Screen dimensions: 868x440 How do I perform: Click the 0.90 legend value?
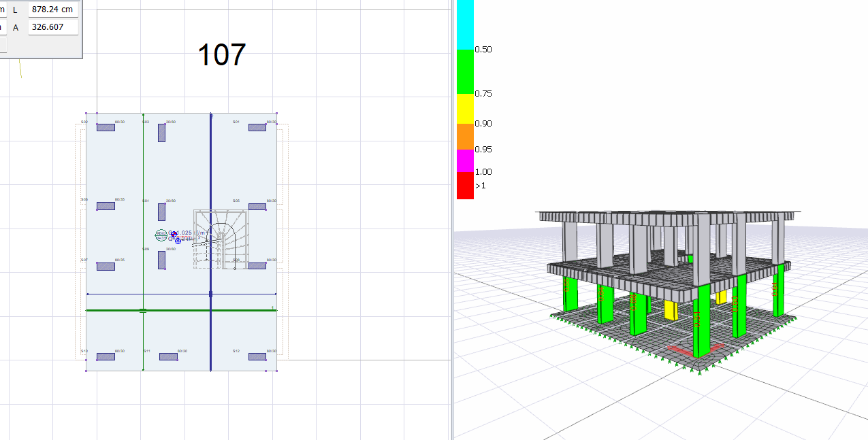tap(483, 124)
